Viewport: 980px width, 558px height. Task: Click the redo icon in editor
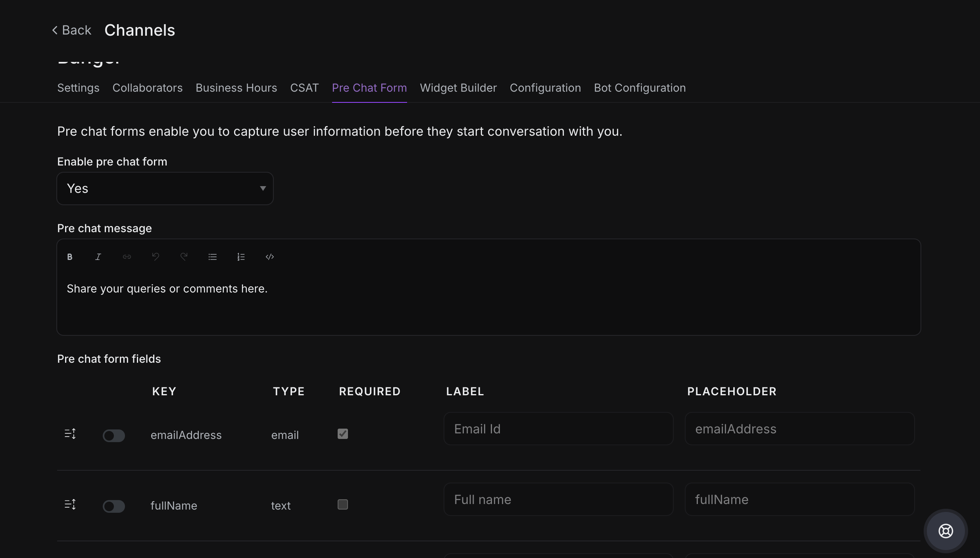[184, 257]
